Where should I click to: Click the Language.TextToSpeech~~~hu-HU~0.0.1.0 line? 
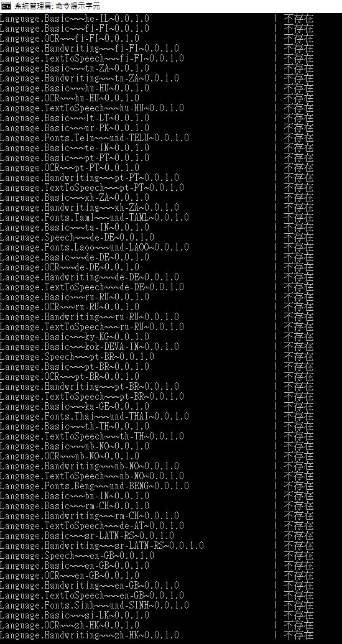pyautogui.click(x=92, y=108)
